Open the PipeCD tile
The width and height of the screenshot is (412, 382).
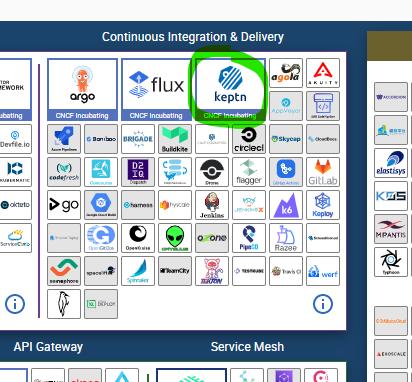(249, 238)
